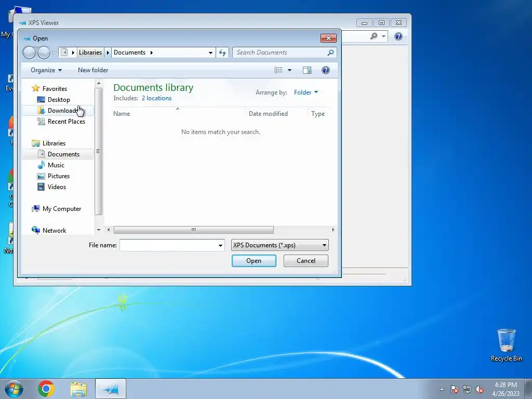532x399 pixels.
Task: Select Documents library in navigation pane
Action: click(x=58, y=154)
